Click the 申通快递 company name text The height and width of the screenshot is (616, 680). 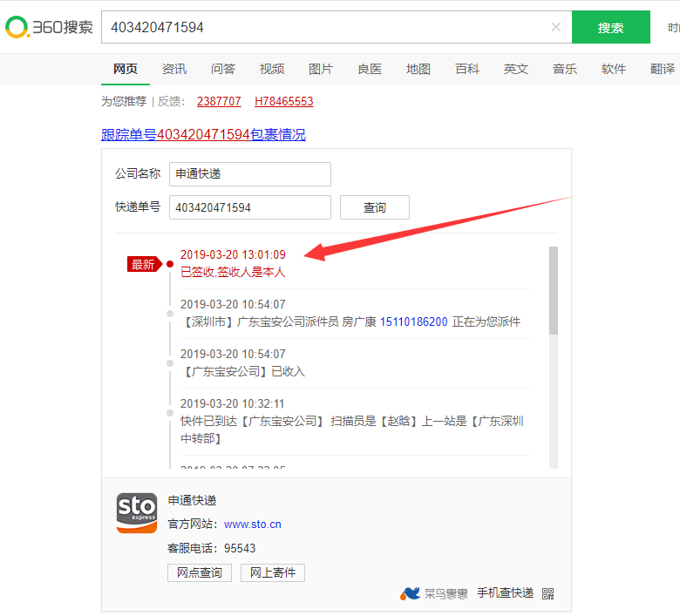pyautogui.click(x=192, y=501)
